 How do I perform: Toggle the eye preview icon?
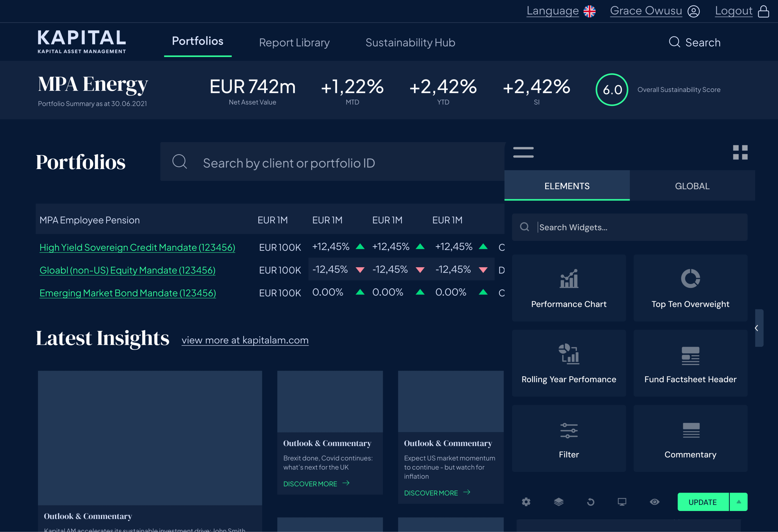pyautogui.click(x=655, y=502)
